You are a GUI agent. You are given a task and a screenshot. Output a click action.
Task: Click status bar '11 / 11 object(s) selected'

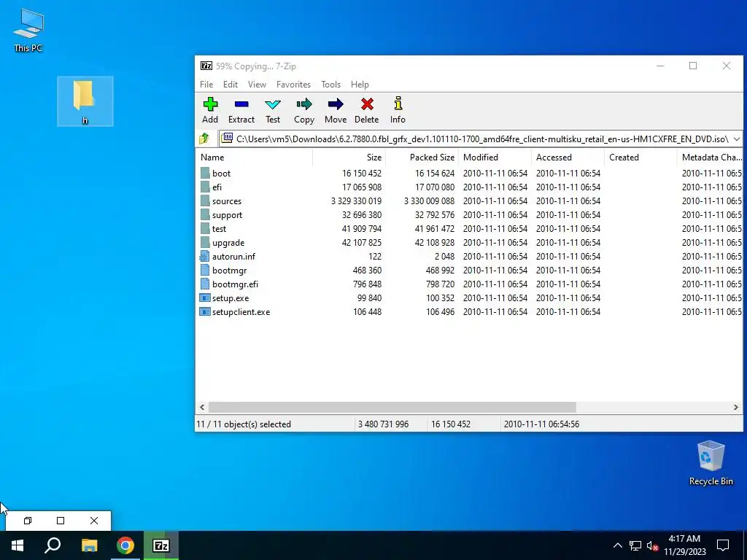[x=244, y=424]
